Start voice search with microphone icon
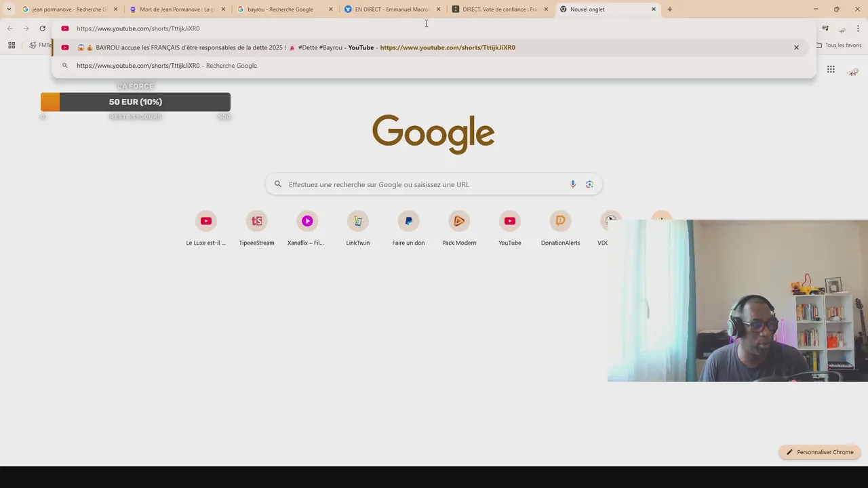Viewport: 868px width, 488px height. (x=573, y=184)
